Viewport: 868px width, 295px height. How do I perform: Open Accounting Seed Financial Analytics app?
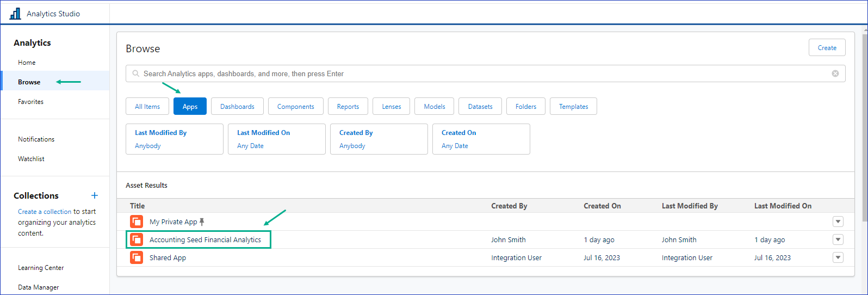(205, 239)
